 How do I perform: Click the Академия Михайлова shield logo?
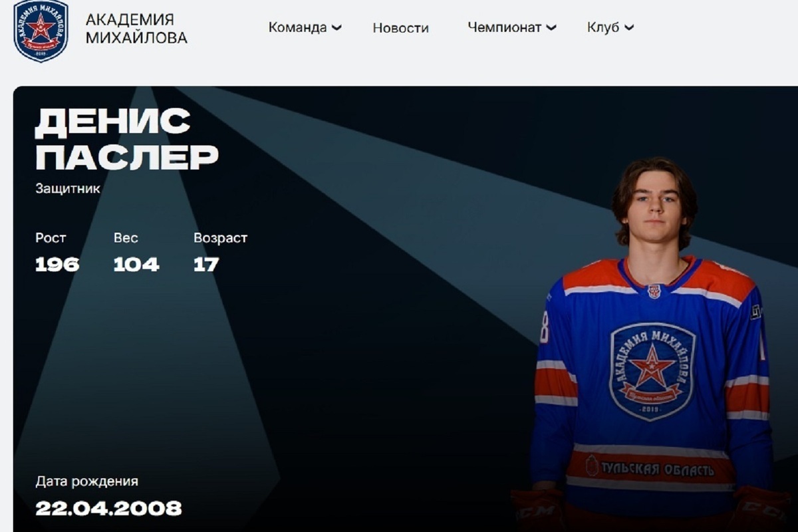[41, 31]
